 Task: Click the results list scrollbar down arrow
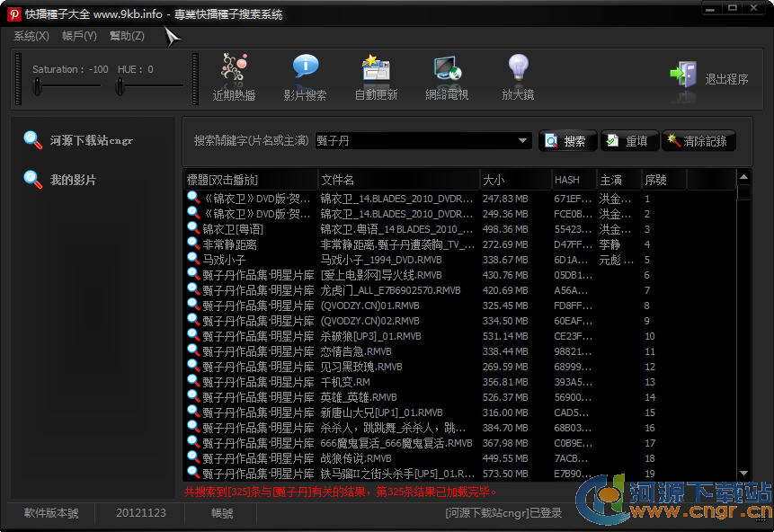743,474
